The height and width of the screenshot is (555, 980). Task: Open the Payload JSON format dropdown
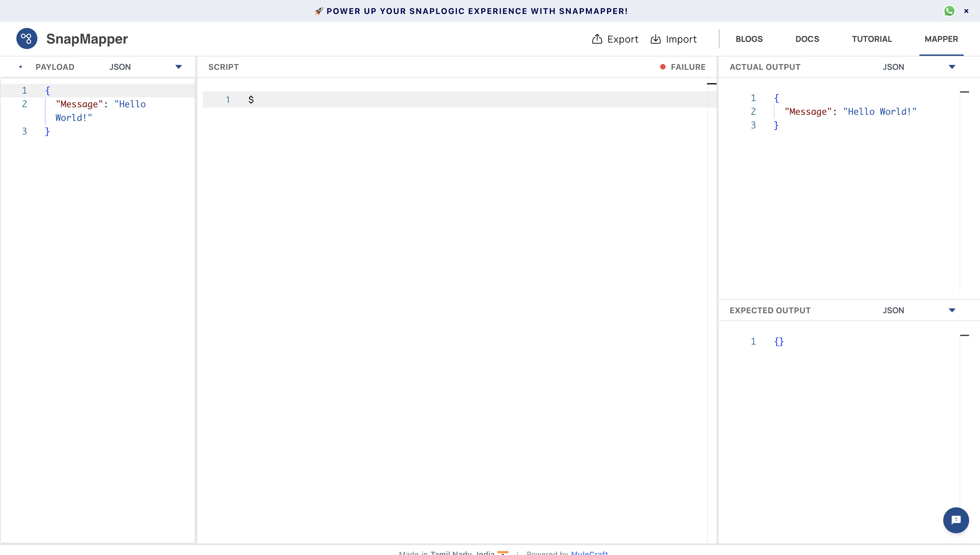[x=178, y=67]
